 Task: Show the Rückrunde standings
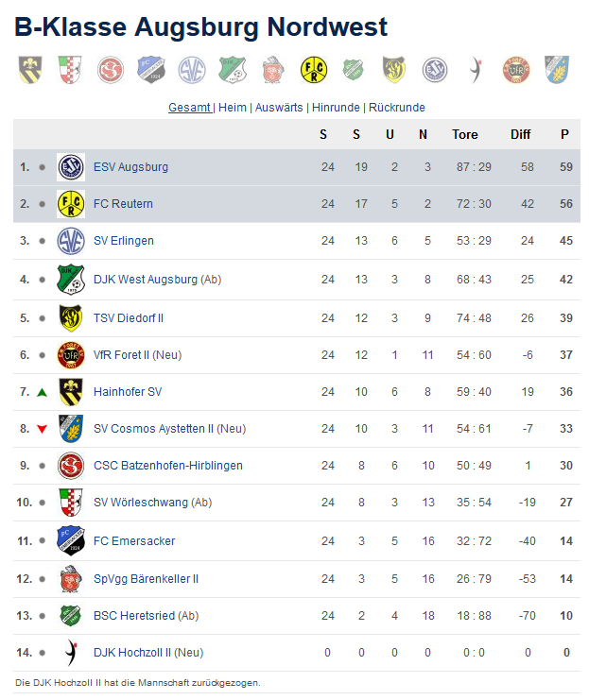click(x=397, y=108)
